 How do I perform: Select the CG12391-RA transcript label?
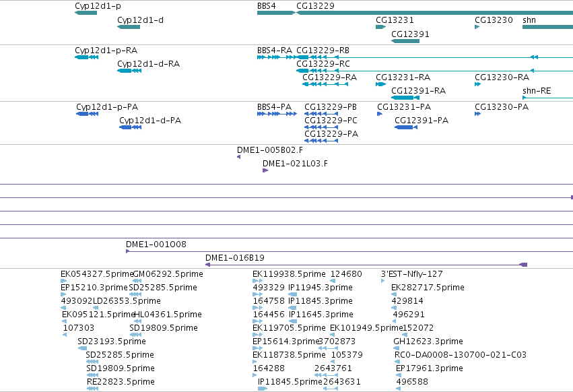click(x=418, y=91)
